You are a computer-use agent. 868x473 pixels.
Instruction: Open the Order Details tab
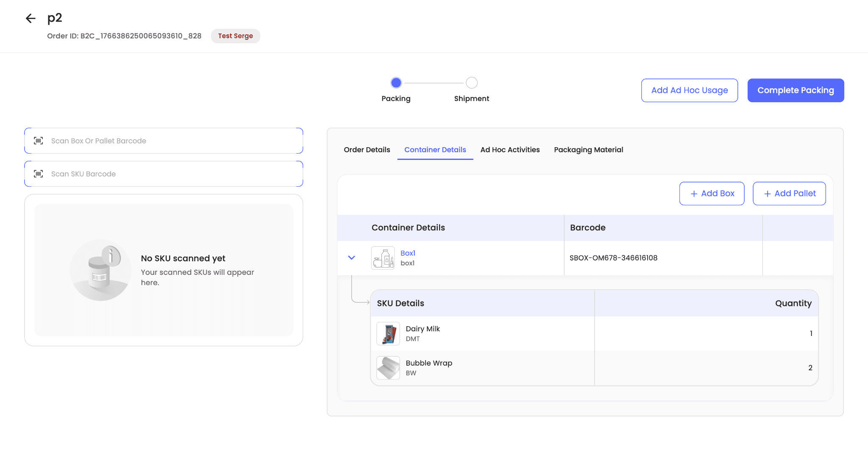pos(367,150)
